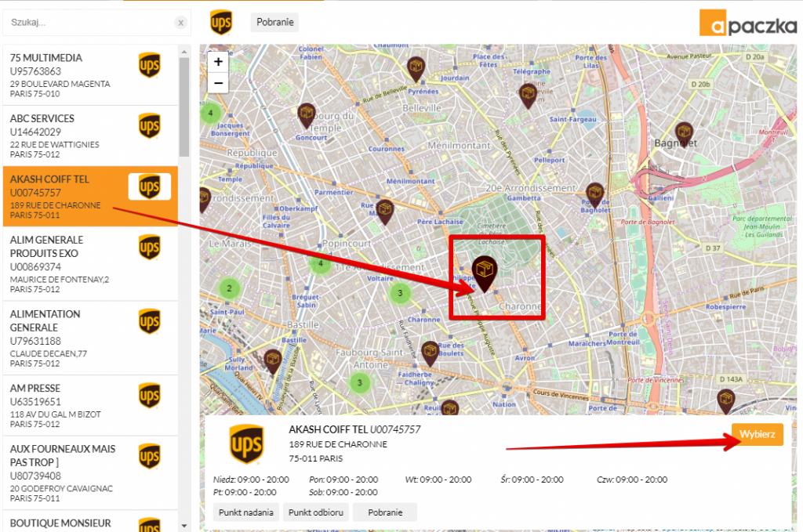Click the UPS pin near Porte de Bagnolet
This screenshot has width=803, height=532.
point(595,194)
